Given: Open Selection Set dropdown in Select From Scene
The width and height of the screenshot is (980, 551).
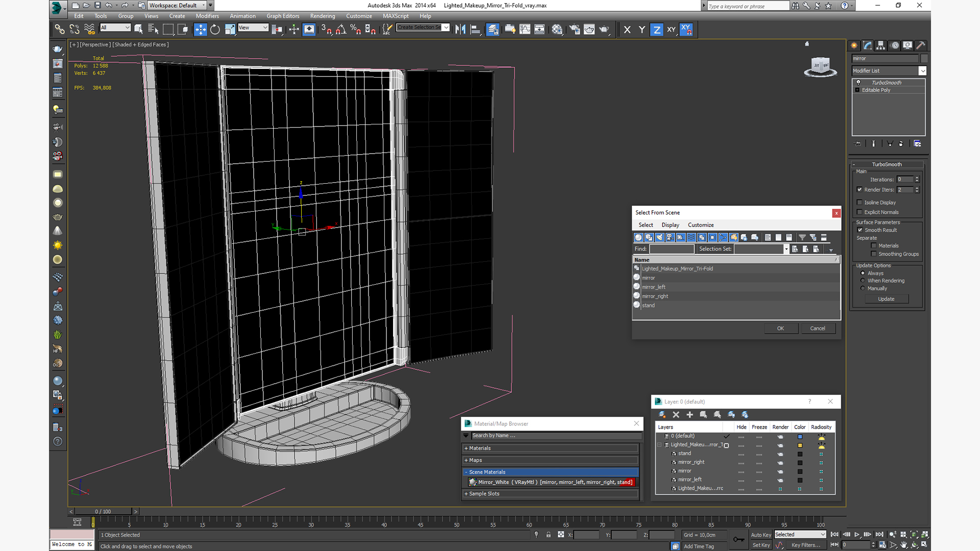Looking at the screenshot, I should tap(787, 249).
